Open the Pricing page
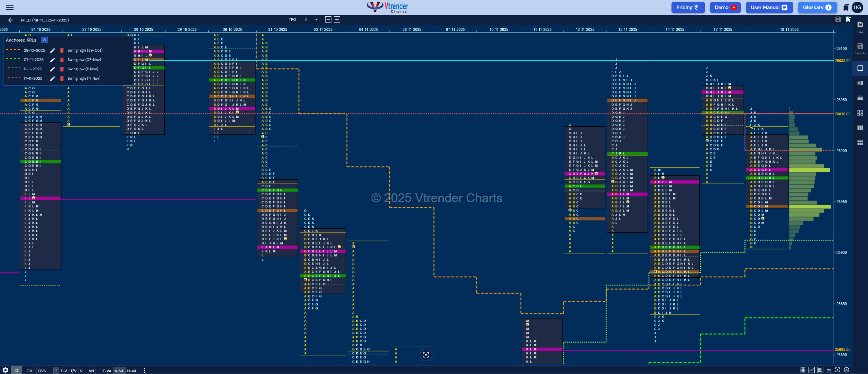 [x=688, y=7]
